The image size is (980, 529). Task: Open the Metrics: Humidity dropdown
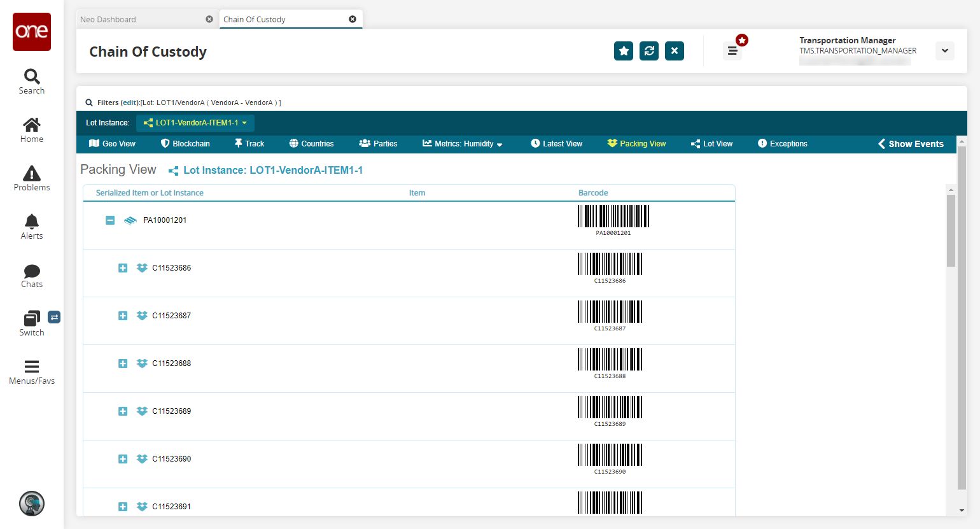pos(463,144)
